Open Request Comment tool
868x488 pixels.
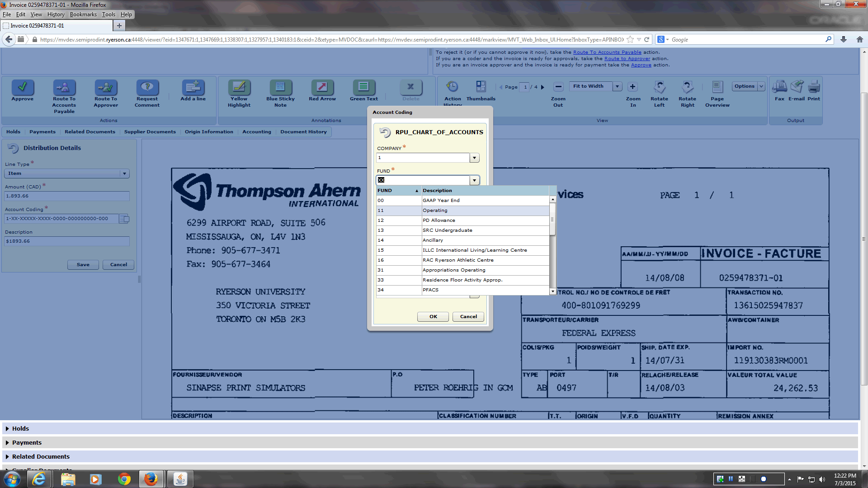[x=147, y=87]
